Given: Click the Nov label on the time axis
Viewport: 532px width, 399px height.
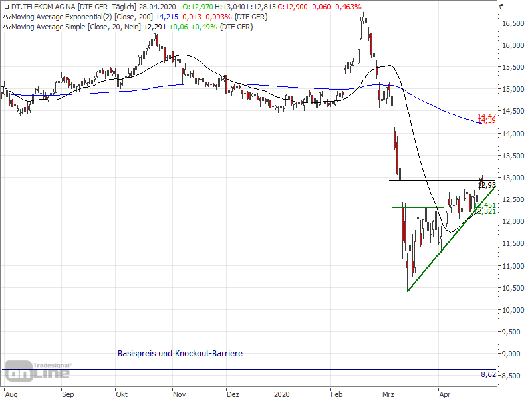Looking at the screenshot, I should [179, 394].
